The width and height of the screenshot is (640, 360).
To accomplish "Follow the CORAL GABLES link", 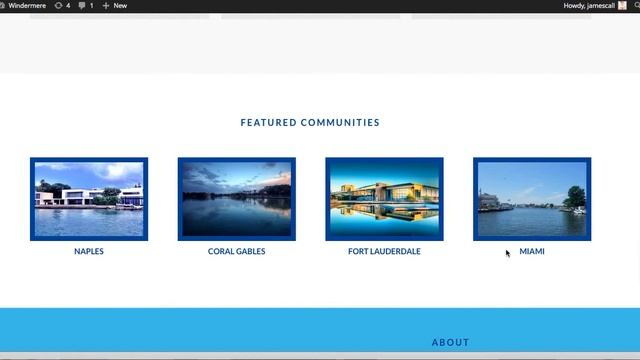I will point(237,251).
